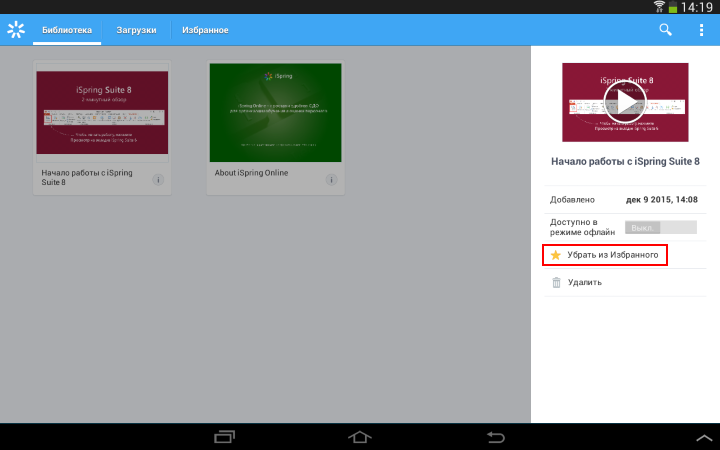Tap the Android recent apps button
Viewport: 720px width, 450px height.
point(225,437)
